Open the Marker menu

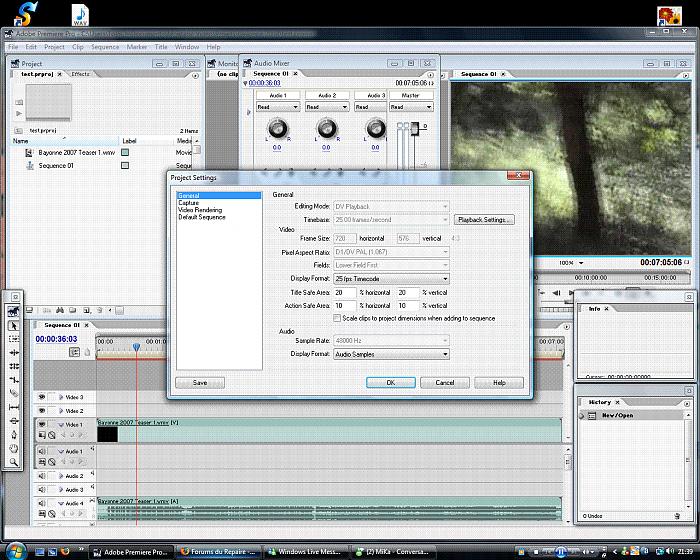[137, 47]
